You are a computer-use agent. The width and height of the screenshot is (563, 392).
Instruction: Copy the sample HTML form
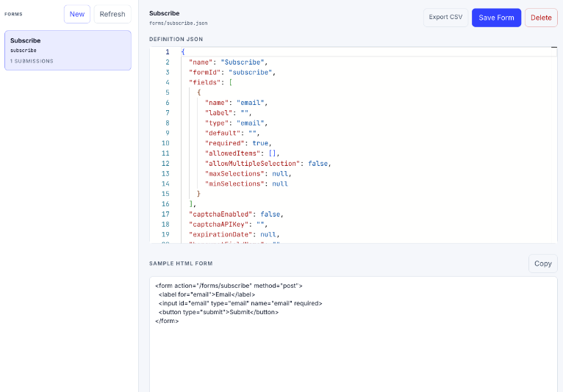[x=542, y=264]
